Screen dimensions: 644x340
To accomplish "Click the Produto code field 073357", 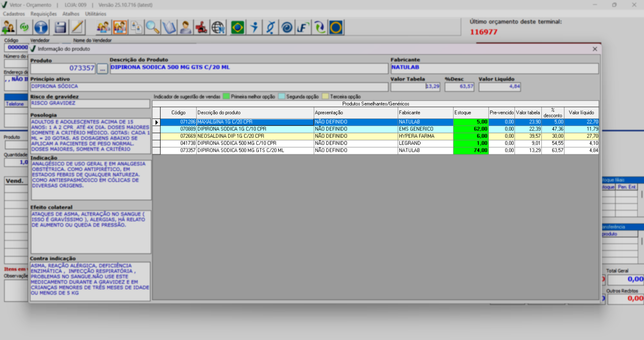I will tap(63, 68).
